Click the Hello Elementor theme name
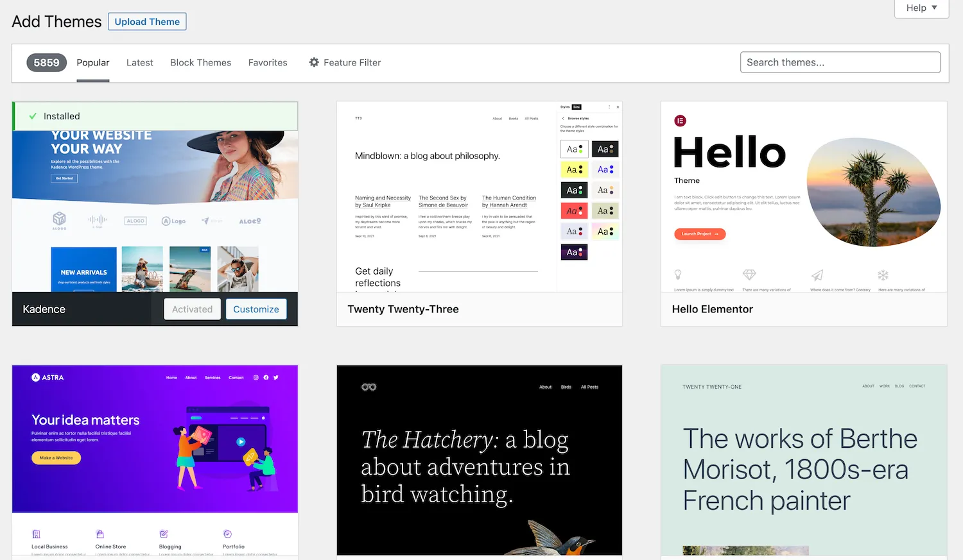 (712, 309)
